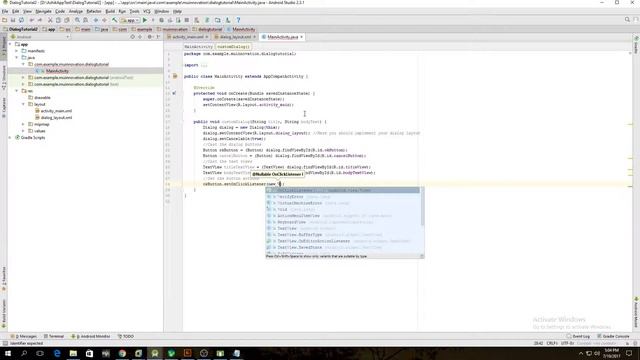The image size is (640, 360).
Task: Collapse the layout folder
Action: (x=23, y=104)
